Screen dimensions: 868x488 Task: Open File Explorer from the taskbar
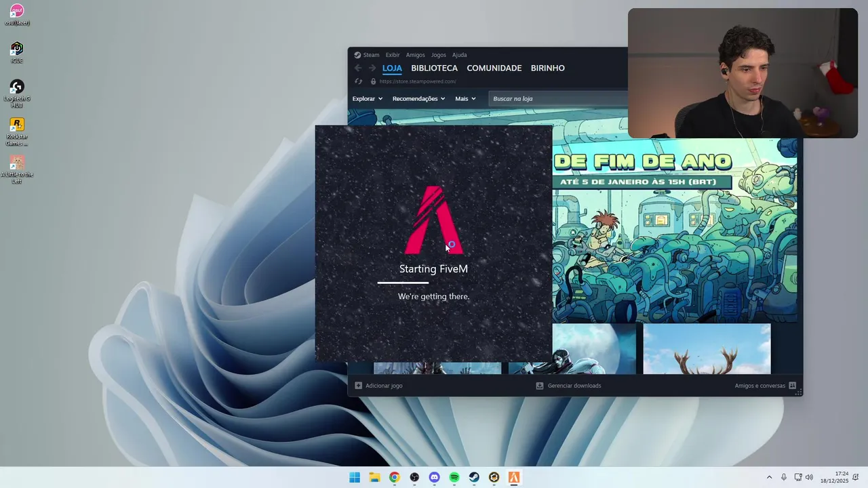374,477
